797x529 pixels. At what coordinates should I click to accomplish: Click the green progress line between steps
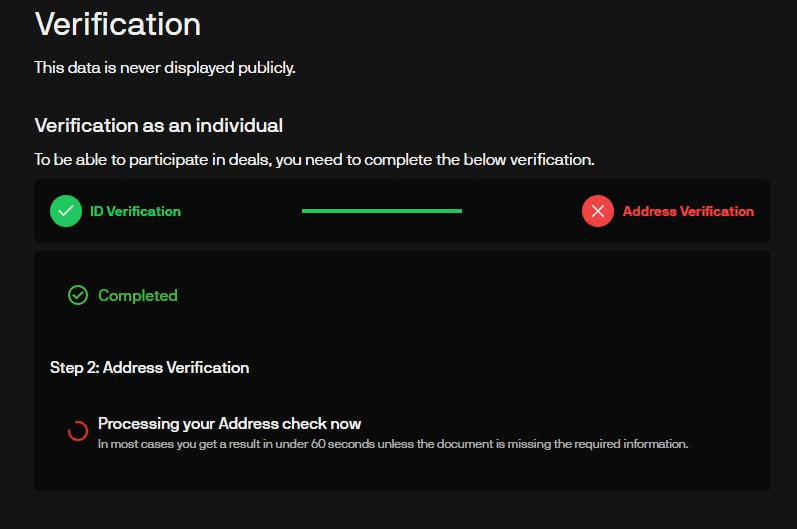(x=382, y=211)
